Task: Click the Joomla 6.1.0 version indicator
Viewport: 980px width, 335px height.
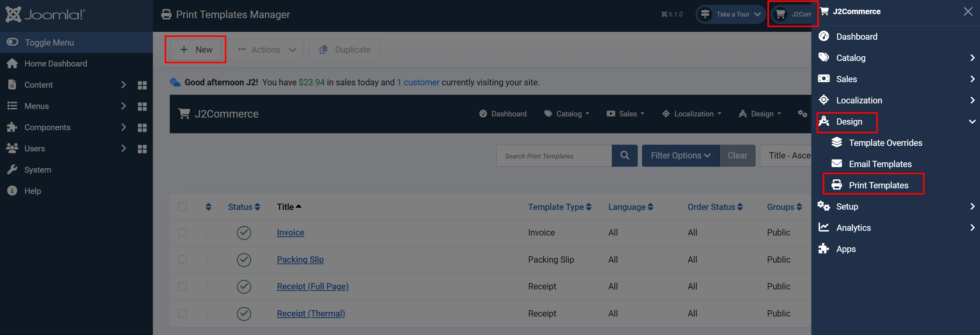Action: [672, 15]
